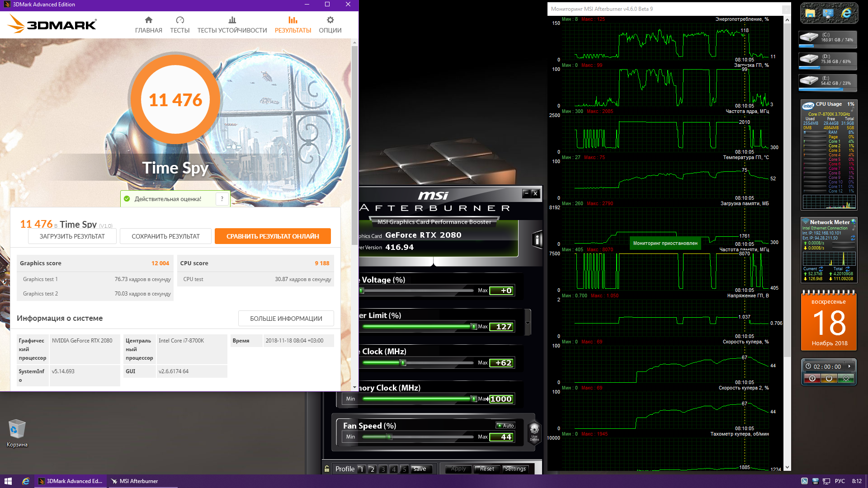868x488 pixels.
Task: Expand the timer gadget play arrow
Action: (x=849, y=366)
